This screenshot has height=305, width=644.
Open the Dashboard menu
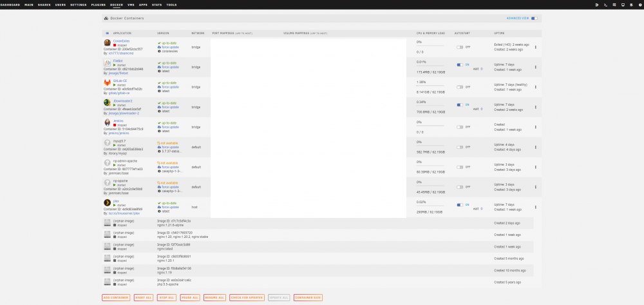[x=10, y=5]
